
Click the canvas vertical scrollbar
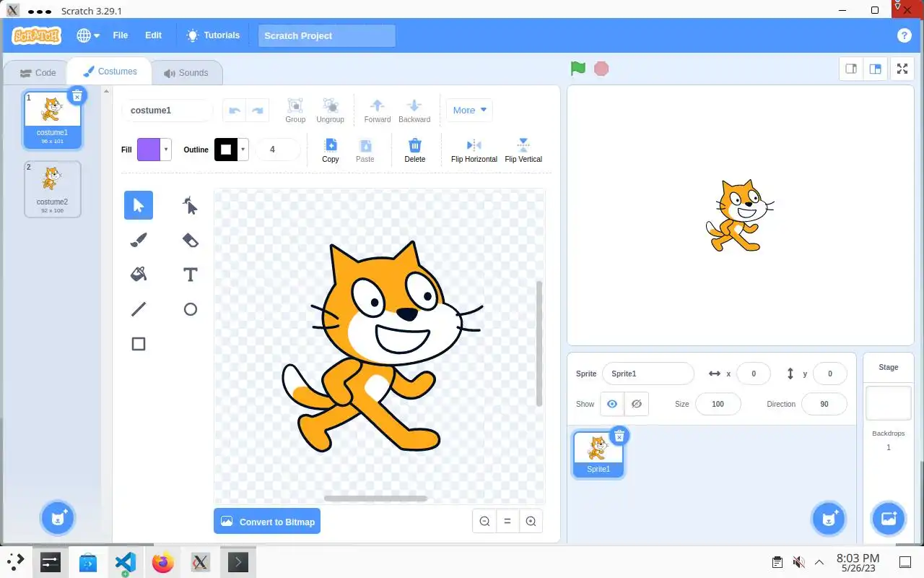[539, 344]
